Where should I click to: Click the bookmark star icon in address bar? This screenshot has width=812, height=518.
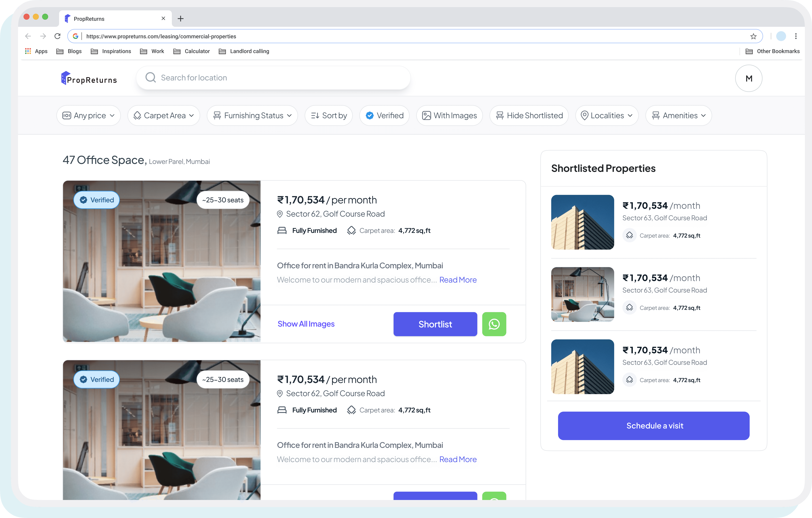click(753, 36)
